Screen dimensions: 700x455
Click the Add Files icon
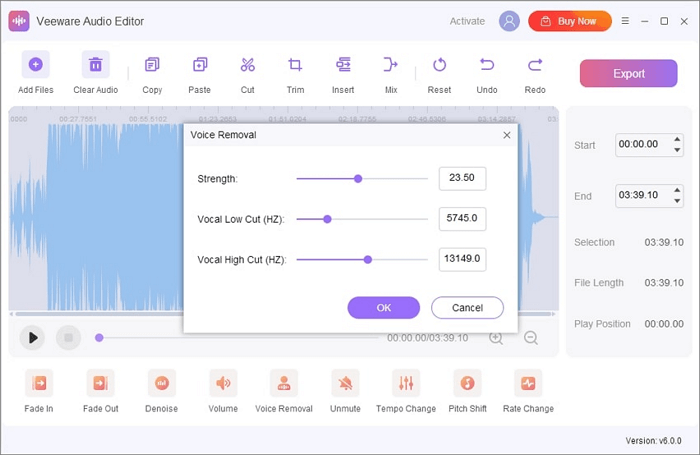click(36, 64)
